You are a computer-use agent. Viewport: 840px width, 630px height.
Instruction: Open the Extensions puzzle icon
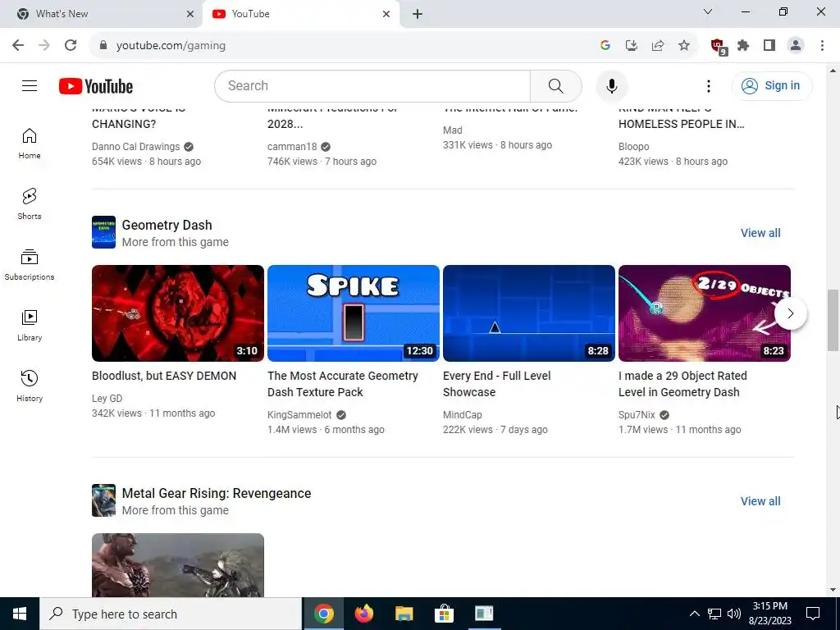pyautogui.click(x=743, y=45)
